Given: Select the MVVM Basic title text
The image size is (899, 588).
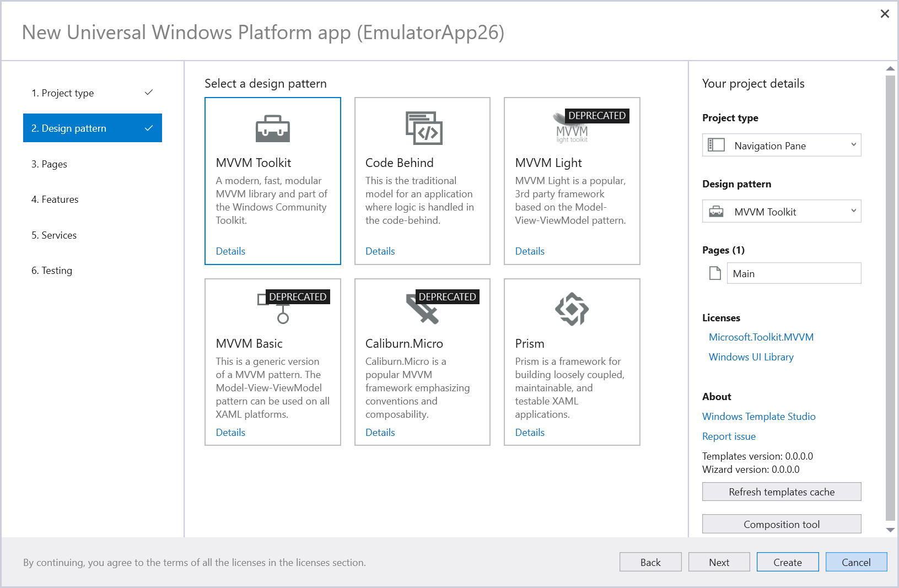Looking at the screenshot, I should pos(249,343).
